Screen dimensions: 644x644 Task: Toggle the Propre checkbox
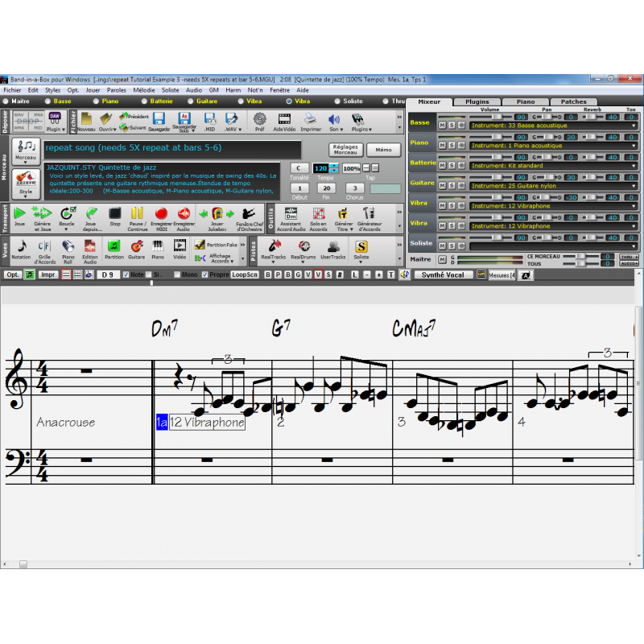(204, 275)
